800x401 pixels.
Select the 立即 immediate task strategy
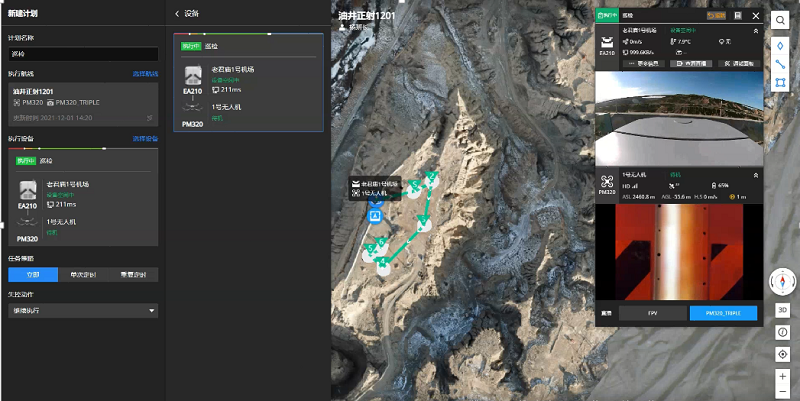point(33,274)
